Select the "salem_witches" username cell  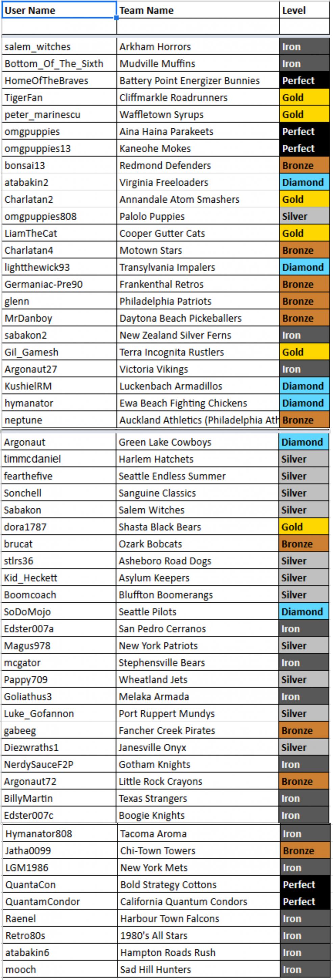click(59, 47)
